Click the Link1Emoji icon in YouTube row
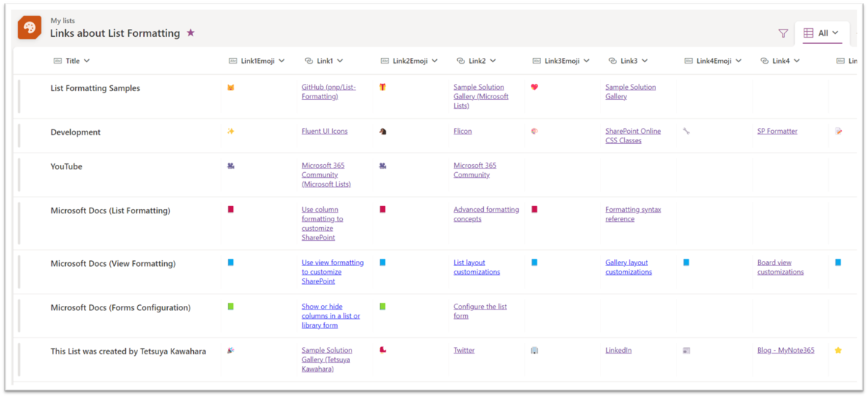 pos(231,166)
